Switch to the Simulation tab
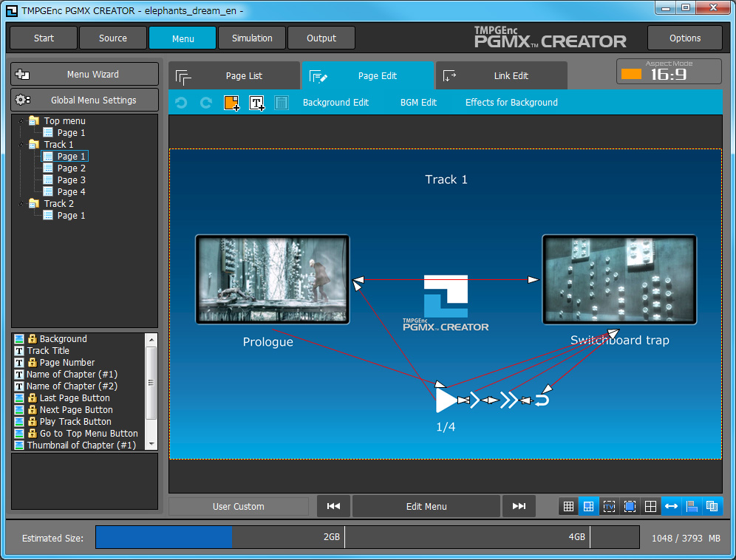736x560 pixels. tap(251, 38)
